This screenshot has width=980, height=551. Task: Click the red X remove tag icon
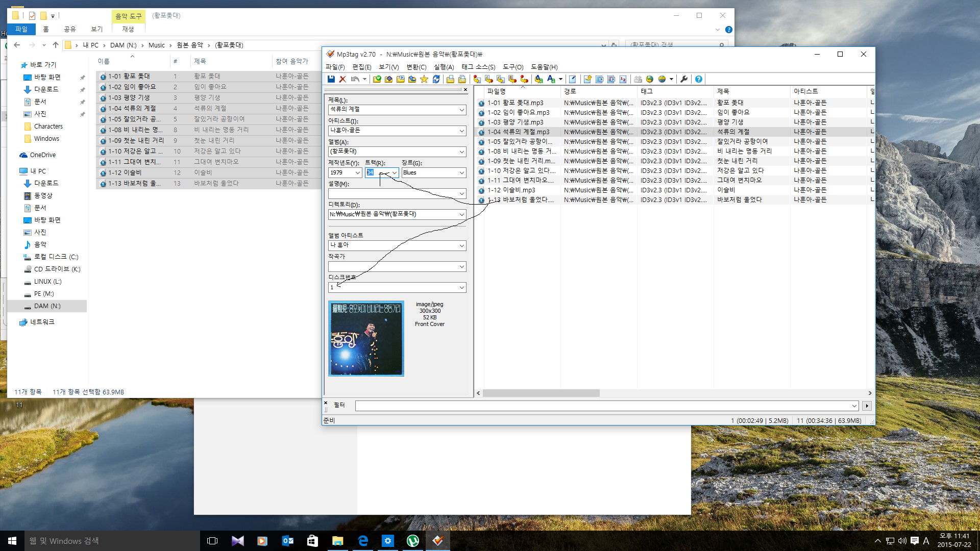343,79
